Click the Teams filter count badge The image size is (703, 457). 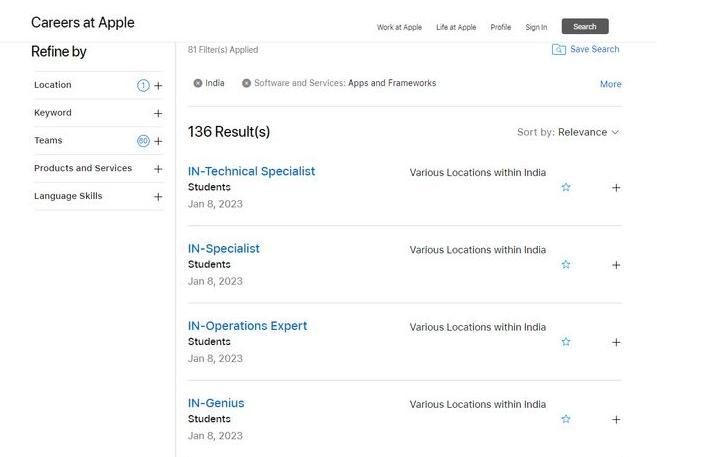tap(143, 141)
